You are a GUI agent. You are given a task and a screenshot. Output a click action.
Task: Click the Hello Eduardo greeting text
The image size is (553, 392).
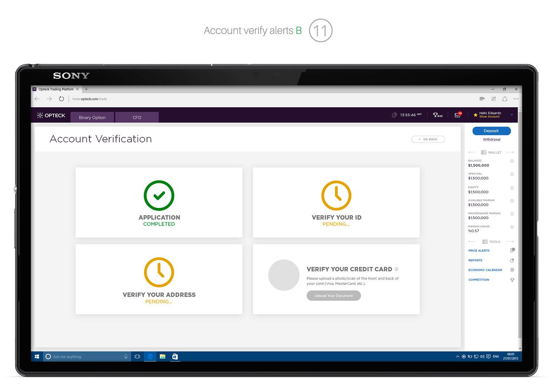(x=490, y=113)
